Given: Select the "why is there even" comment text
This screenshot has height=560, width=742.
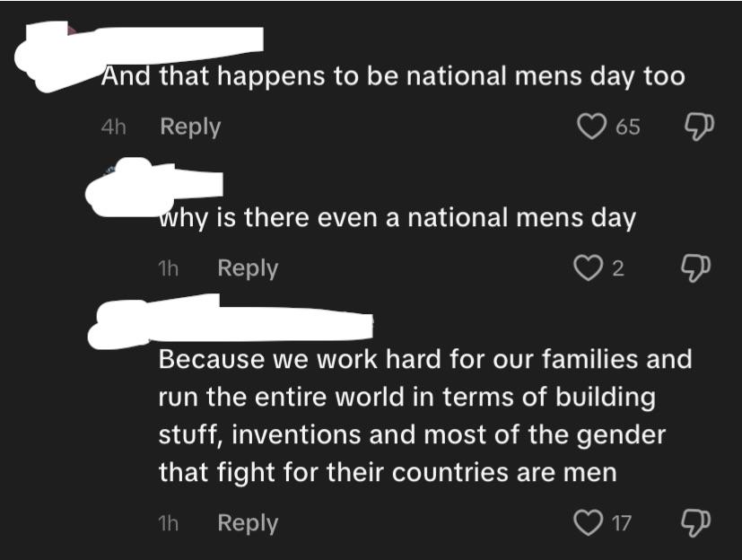Looking at the screenshot, I should pyautogui.click(x=397, y=218).
